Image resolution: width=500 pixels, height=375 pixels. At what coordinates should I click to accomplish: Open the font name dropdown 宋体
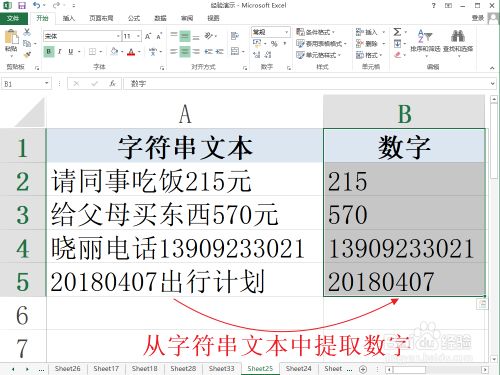click(118, 36)
